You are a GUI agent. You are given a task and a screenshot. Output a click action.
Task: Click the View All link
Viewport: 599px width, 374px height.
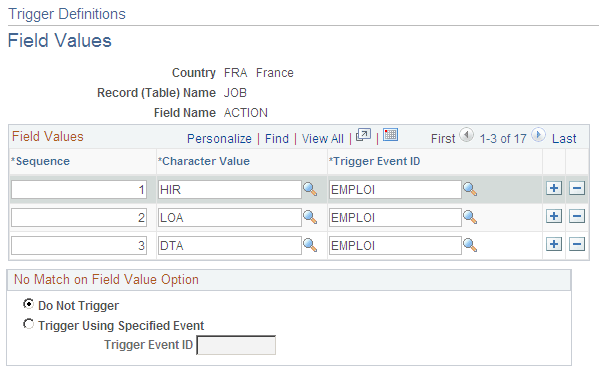click(323, 138)
